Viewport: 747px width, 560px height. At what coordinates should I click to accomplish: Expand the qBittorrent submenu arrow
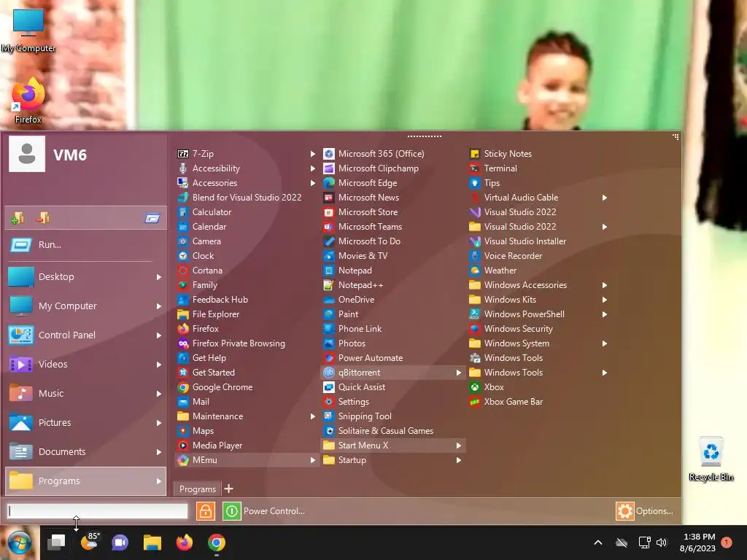[459, 373]
